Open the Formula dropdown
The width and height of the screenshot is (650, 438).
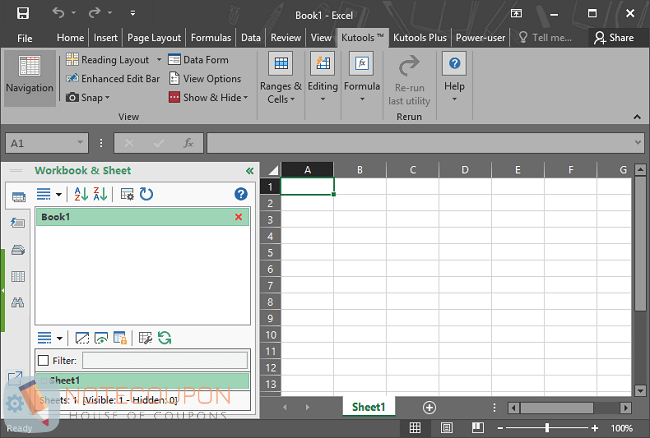[362, 79]
